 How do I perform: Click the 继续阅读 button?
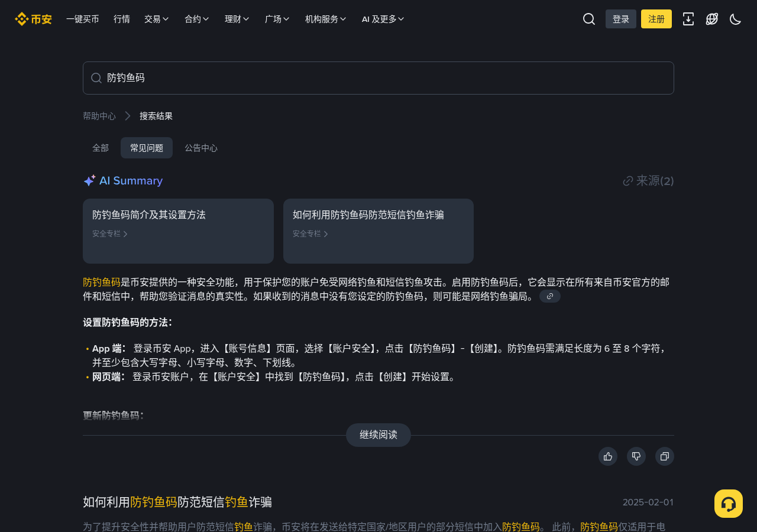coord(378,435)
